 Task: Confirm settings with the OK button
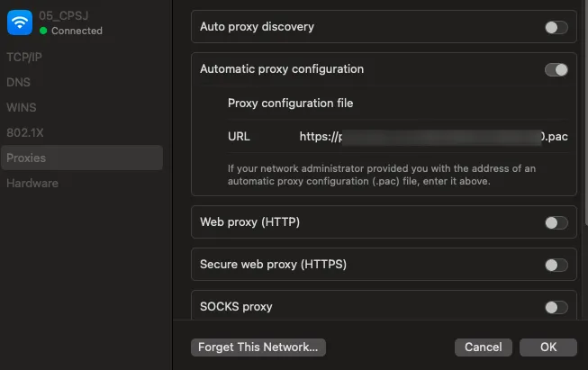pyautogui.click(x=548, y=347)
